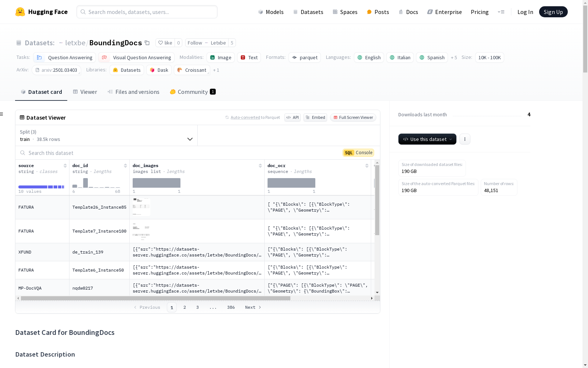Click the Spanish language tag
This screenshot has width=588, height=368.
click(432, 57)
